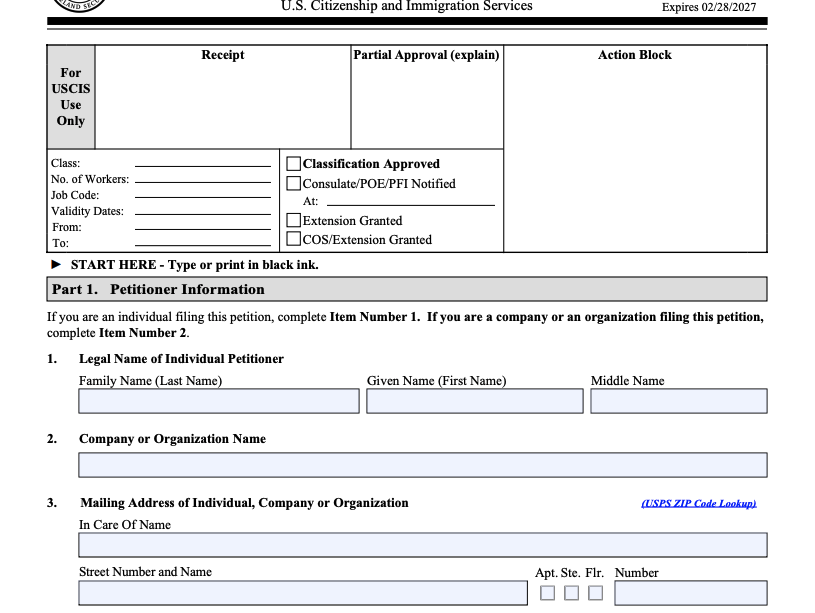Click the 'Receipt' header text
Screen dimensions: 815x613
click(222, 55)
